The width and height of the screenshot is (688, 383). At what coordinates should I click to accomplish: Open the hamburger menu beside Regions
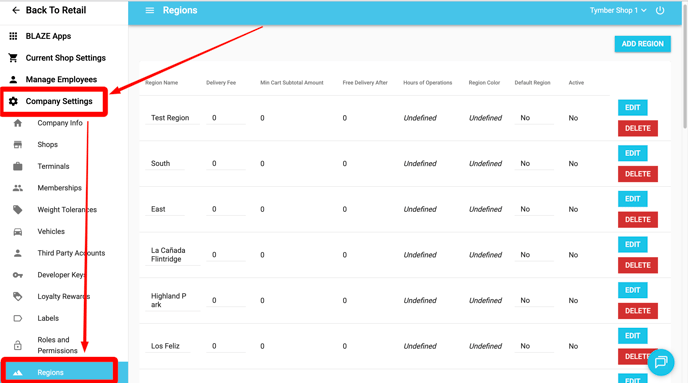pyautogui.click(x=150, y=10)
